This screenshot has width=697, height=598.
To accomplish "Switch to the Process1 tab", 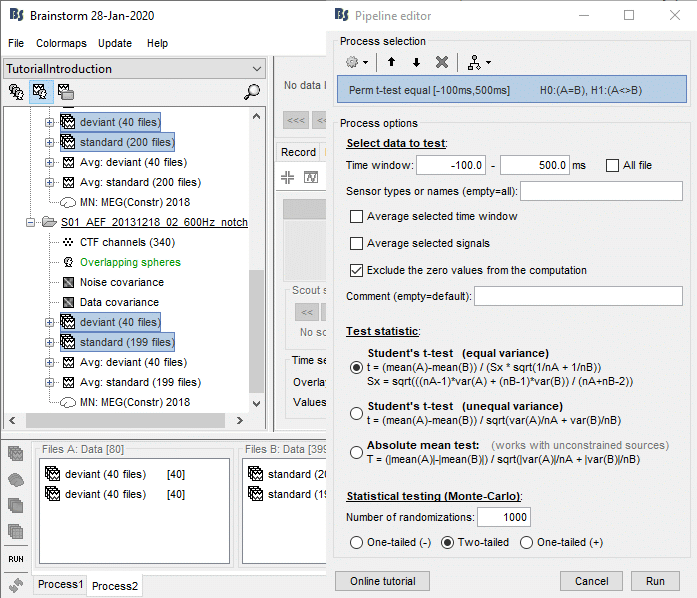I will click(60, 584).
